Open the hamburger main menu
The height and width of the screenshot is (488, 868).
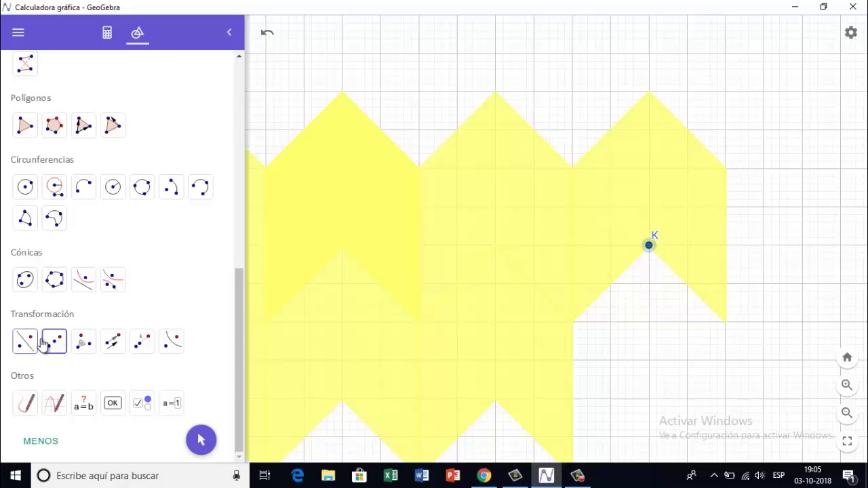pos(18,33)
